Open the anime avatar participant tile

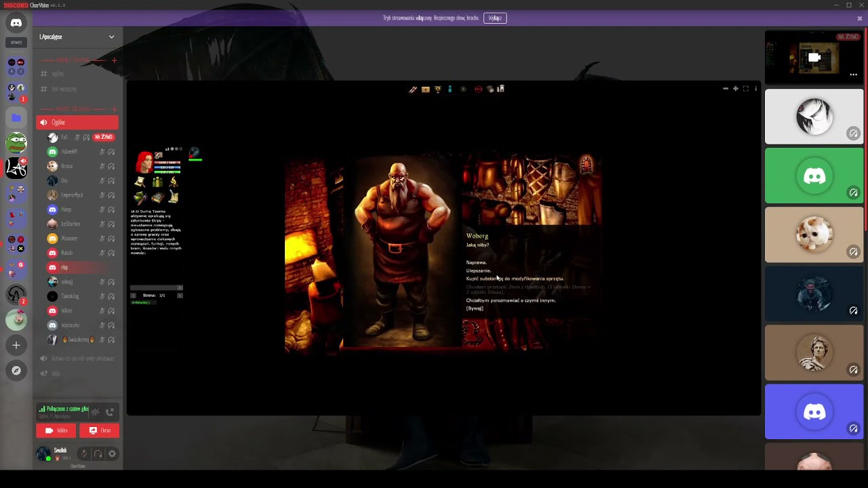coord(814,117)
